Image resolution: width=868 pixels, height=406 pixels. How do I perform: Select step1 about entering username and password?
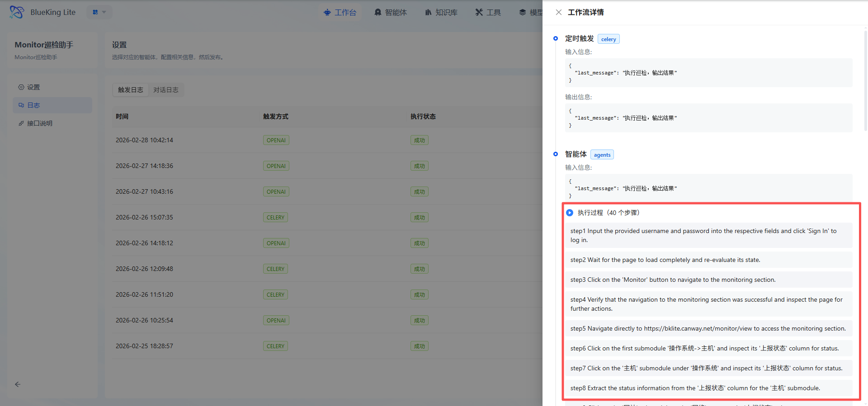click(x=709, y=235)
